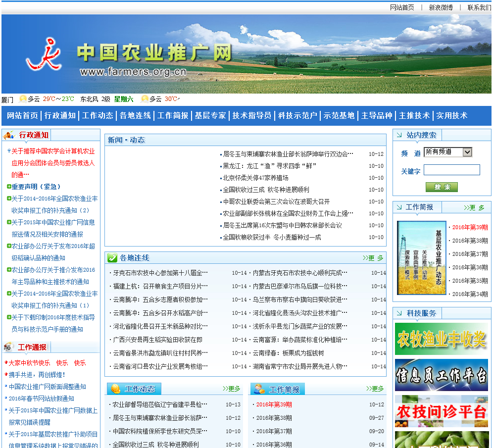Open 各地连线 in the nav bar
This screenshot has height=448, width=493.
(x=135, y=115)
